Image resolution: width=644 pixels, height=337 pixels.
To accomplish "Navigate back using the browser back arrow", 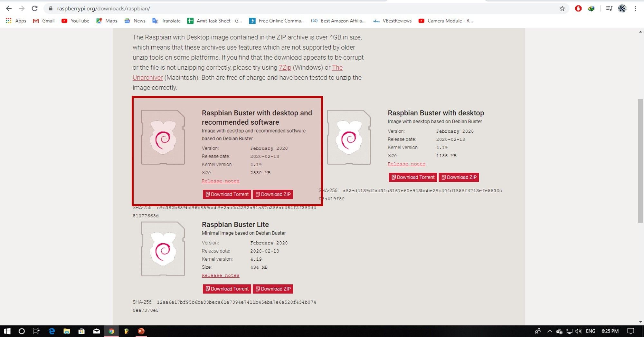I will point(8,8).
